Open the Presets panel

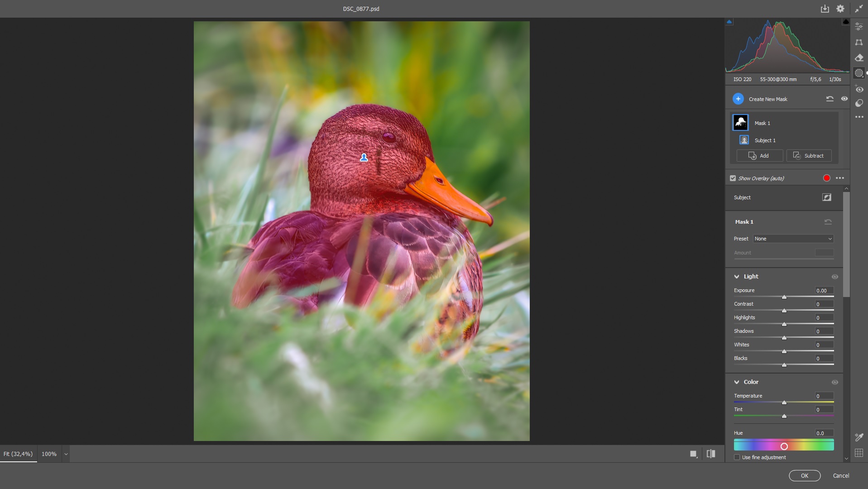pyautogui.click(x=858, y=103)
